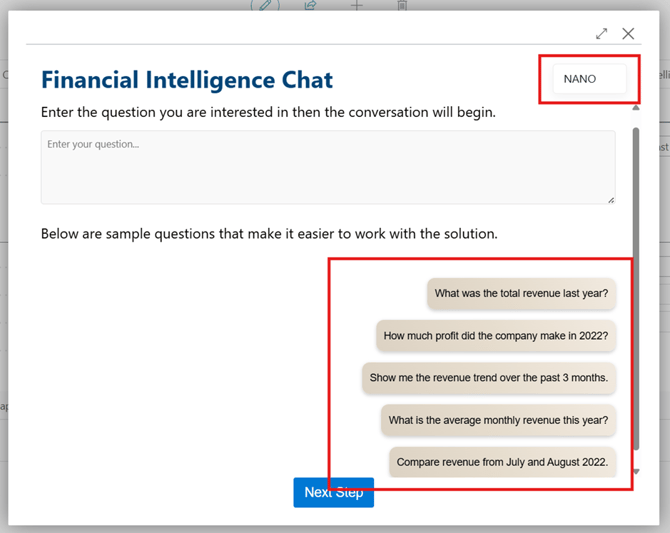Viewport: 670px width, 533px height.
Task: Choose the 2022 company profit sample question
Action: [x=496, y=336]
